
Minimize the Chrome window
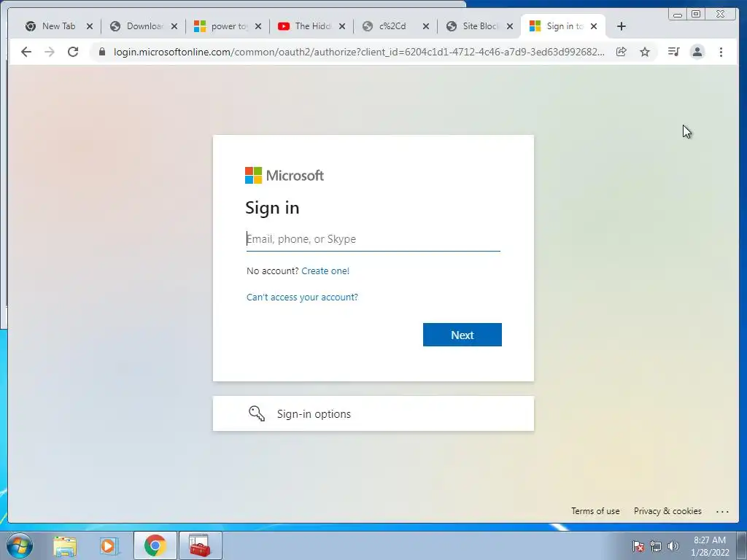click(678, 15)
